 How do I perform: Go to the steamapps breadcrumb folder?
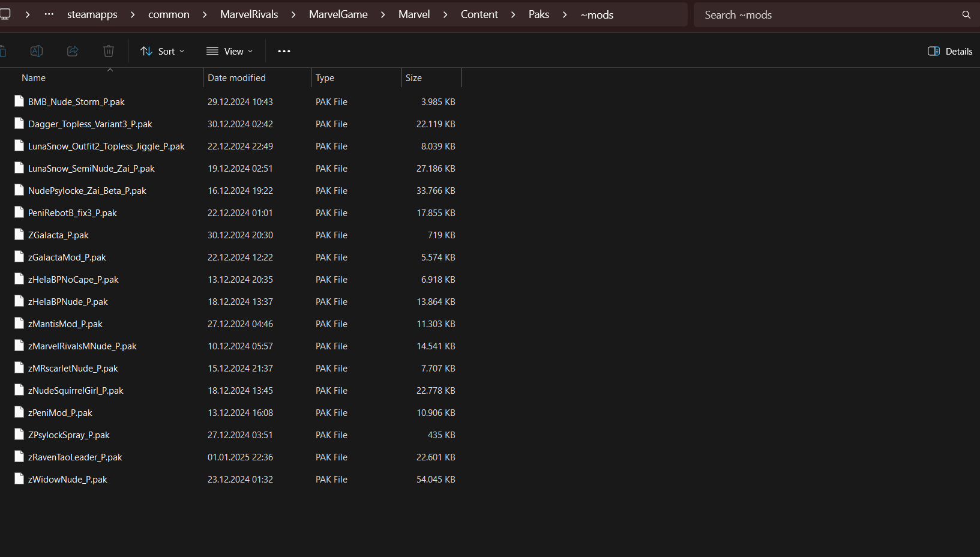(x=92, y=14)
